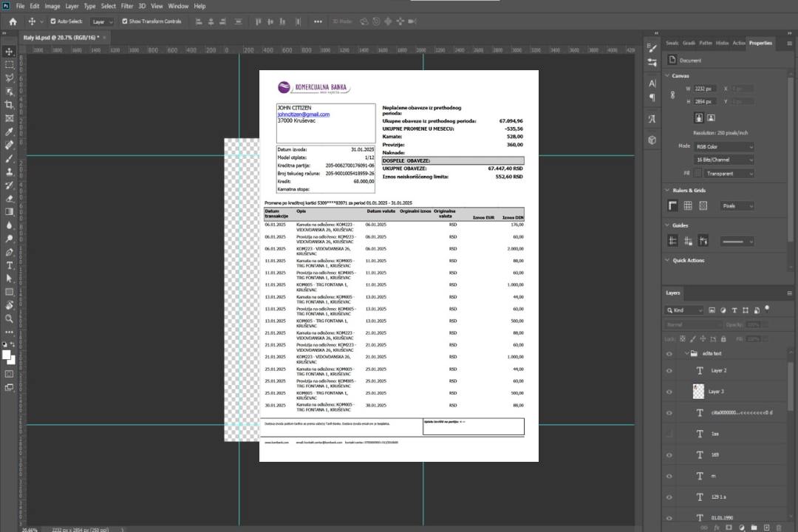
Task: Select the Clone Stamp tool
Action: (9, 171)
